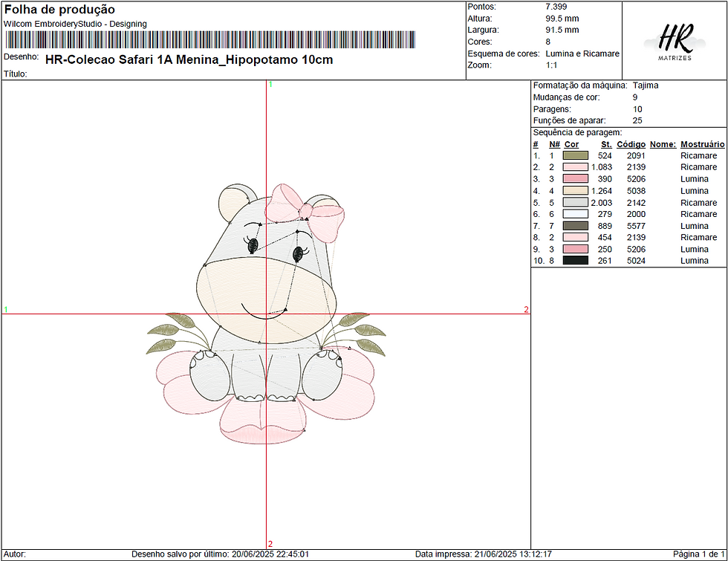The image size is (728, 561).
Task: Select the beige swatch with code 5038
Action: [575, 190]
